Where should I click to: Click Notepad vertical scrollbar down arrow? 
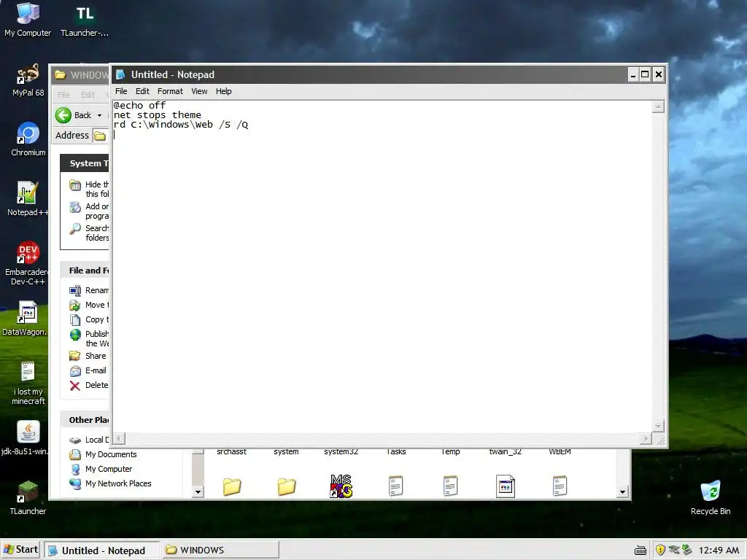pos(658,426)
